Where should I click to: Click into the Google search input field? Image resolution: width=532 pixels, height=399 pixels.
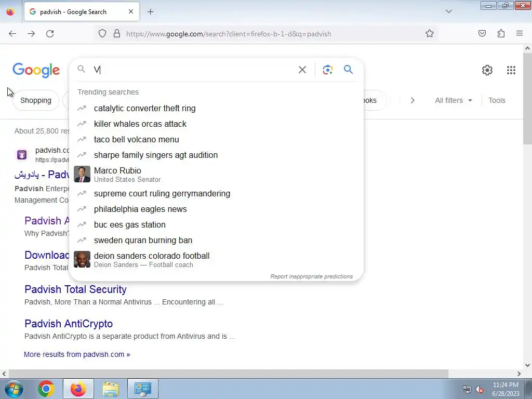pyautogui.click(x=193, y=70)
